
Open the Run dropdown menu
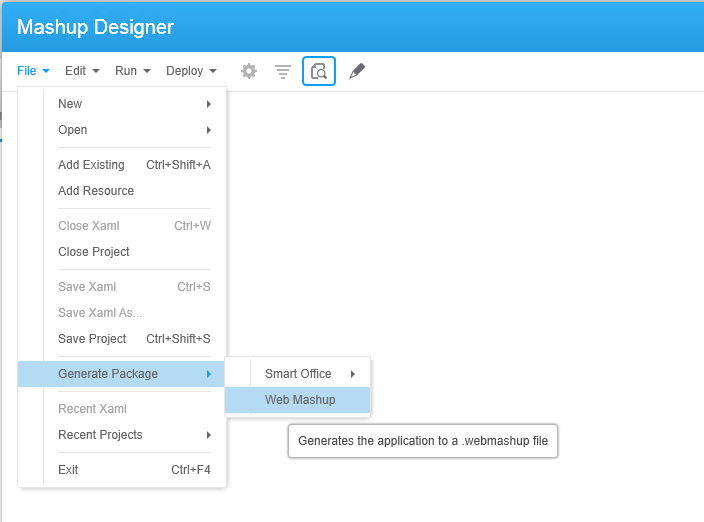point(132,71)
